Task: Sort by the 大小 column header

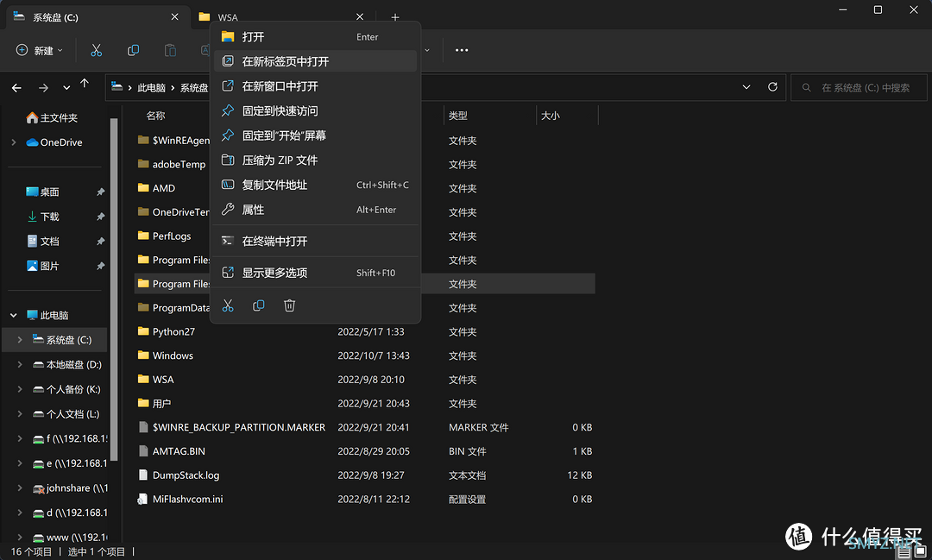Action: point(551,116)
